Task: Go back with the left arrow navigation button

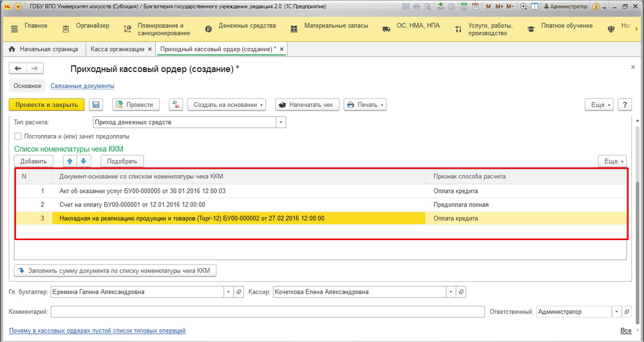Action: tap(18, 68)
